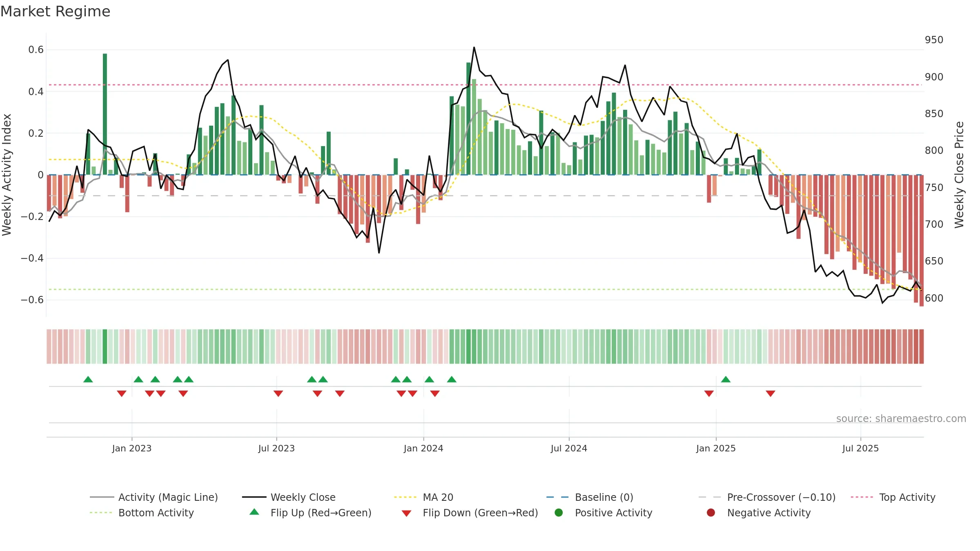The image size is (980, 551).
Task: Click the Jan 2025 x-axis label
Action: click(716, 448)
